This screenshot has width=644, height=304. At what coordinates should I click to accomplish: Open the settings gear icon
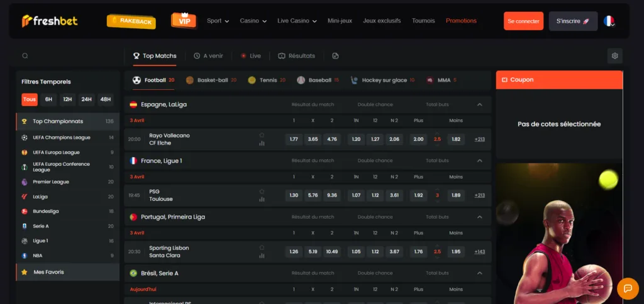pyautogui.click(x=614, y=56)
